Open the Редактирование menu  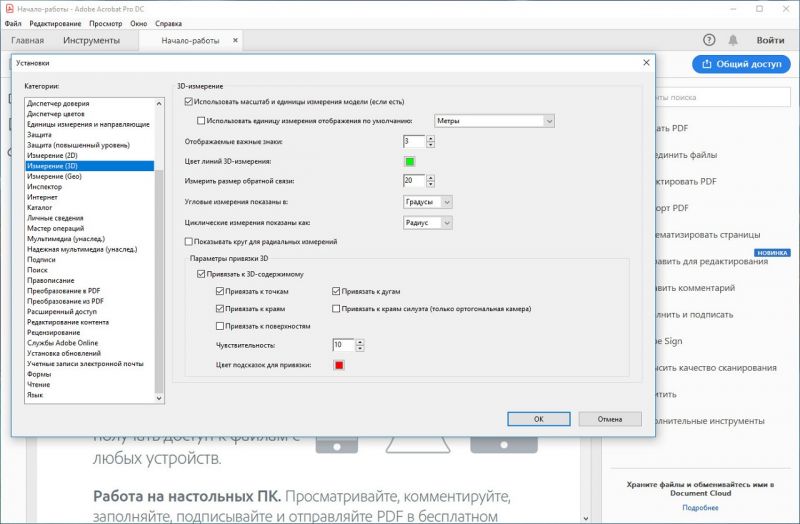point(55,23)
